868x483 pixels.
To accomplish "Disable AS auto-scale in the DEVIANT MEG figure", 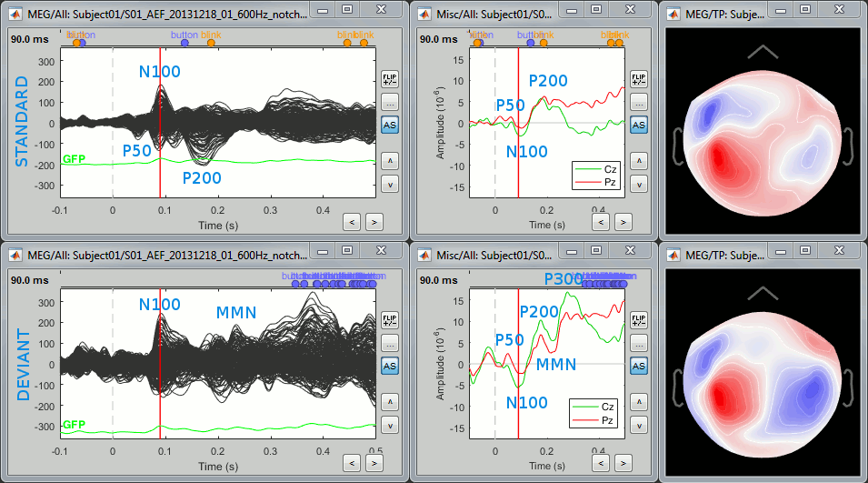I will [389, 366].
